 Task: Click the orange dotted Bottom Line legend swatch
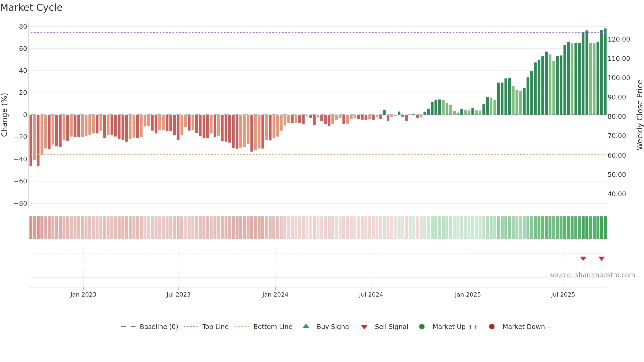coord(242,327)
